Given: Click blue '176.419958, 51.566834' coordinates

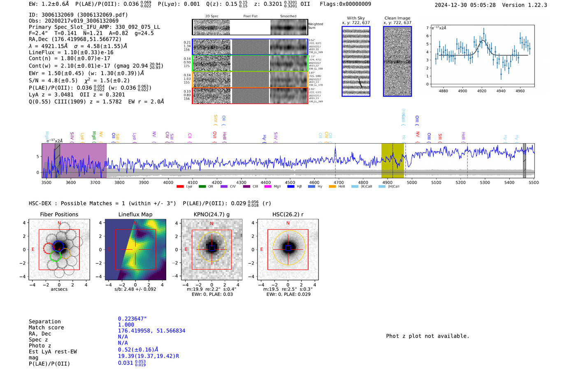Looking at the screenshot, I should coord(151,331).
